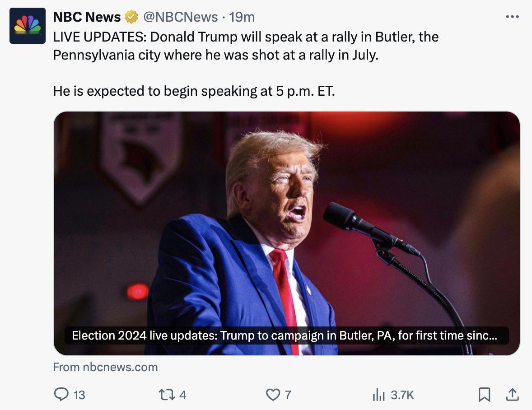The width and height of the screenshot is (532, 410).
Task: Open the rally photo link preview
Action: [286, 217]
